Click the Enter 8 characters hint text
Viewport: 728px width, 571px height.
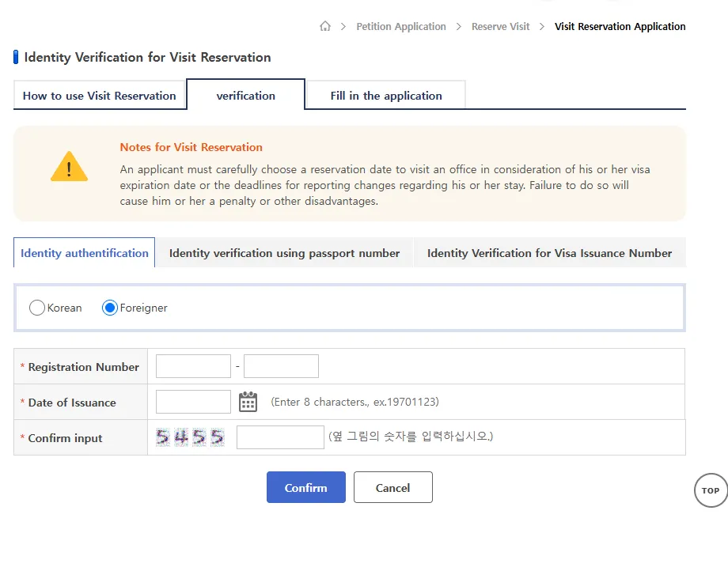click(x=355, y=402)
